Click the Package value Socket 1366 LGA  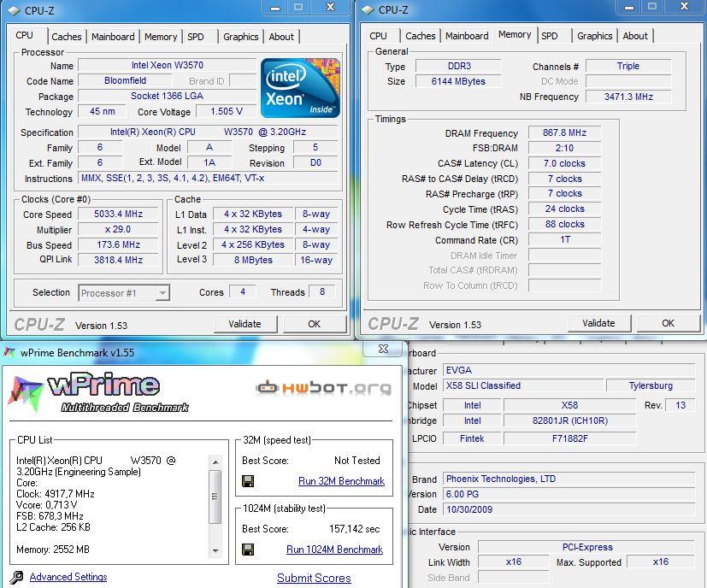[x=167, y=96]
